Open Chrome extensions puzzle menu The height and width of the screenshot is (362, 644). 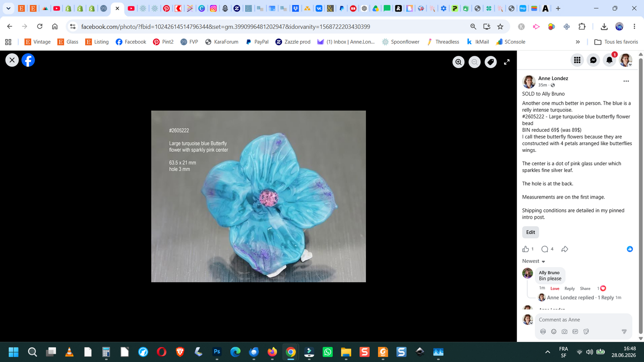582,27
